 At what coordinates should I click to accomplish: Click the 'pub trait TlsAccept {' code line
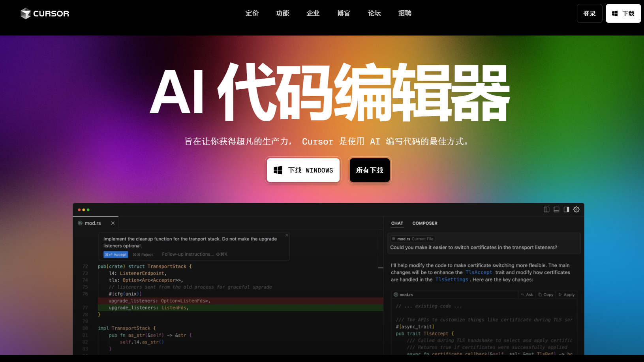[x=425, y=334]
